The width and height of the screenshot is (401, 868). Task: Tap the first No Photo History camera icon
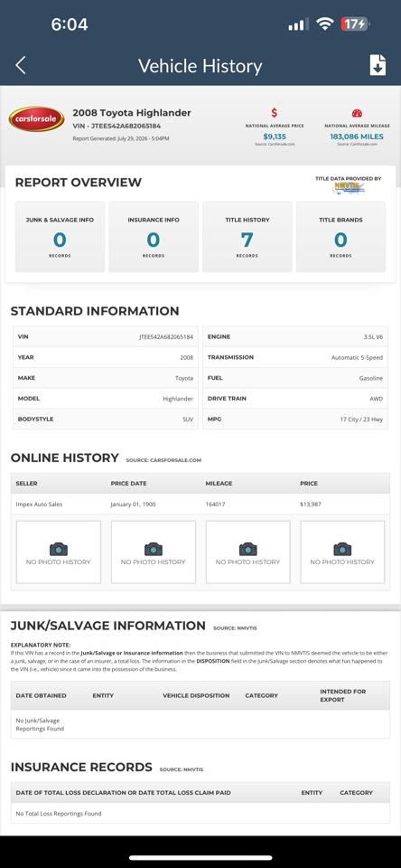click(59, 549)
